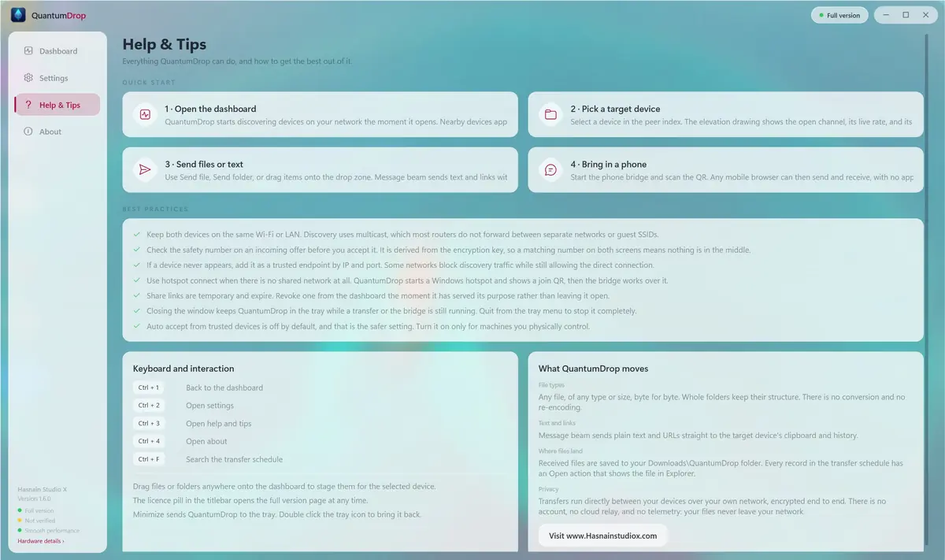Click the Dashboard pulse icon in sidebar
Viewport: 945px width, 560px height.
click(x=28, y=51)
